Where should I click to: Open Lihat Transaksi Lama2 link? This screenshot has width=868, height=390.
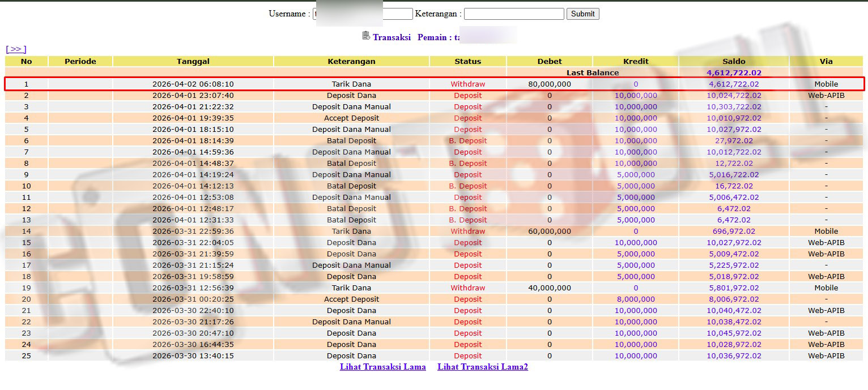pyautogui.click(x=483, y=367)
